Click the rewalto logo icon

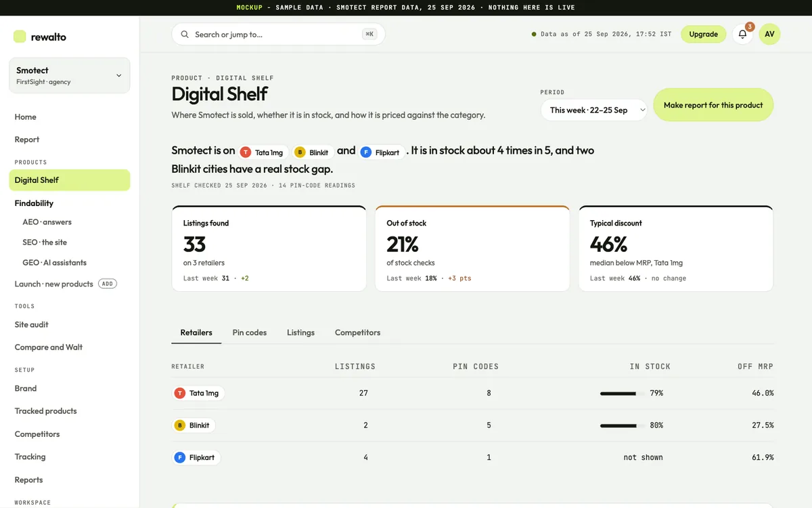[20, 37]
